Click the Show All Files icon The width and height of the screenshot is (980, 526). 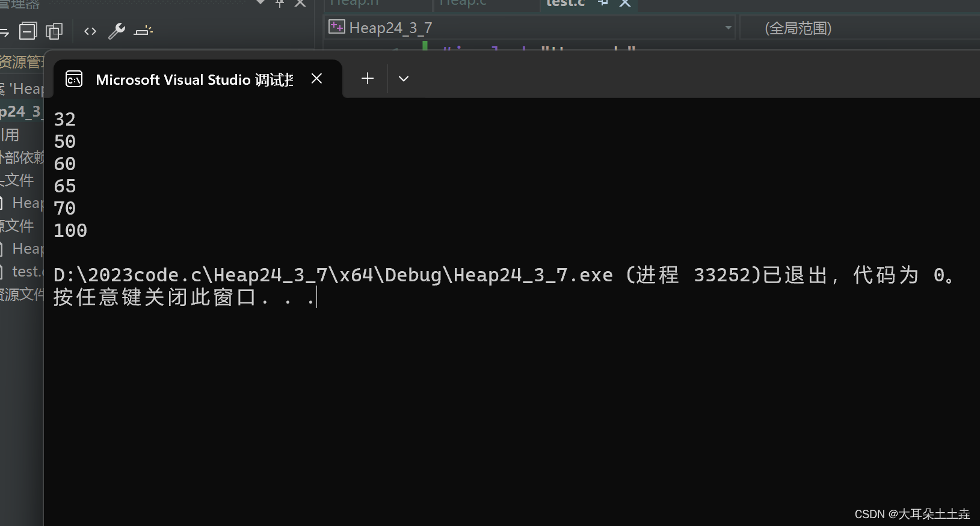(54, 31)
